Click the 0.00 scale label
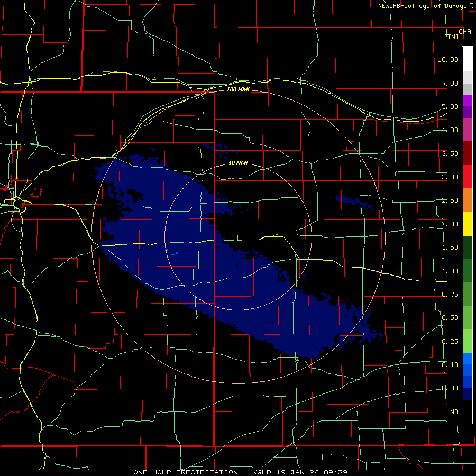476x476 pixels. (x=450, y=388)
